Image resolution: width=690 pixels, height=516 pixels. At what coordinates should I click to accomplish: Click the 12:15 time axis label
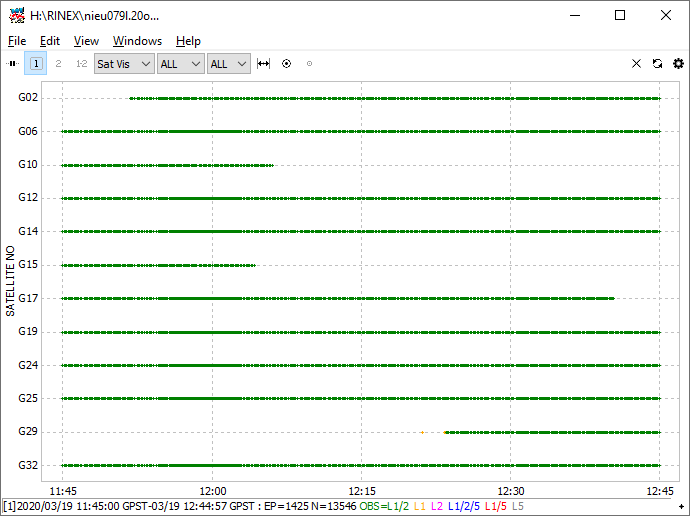pyautogui.click(x=362, y=491)
